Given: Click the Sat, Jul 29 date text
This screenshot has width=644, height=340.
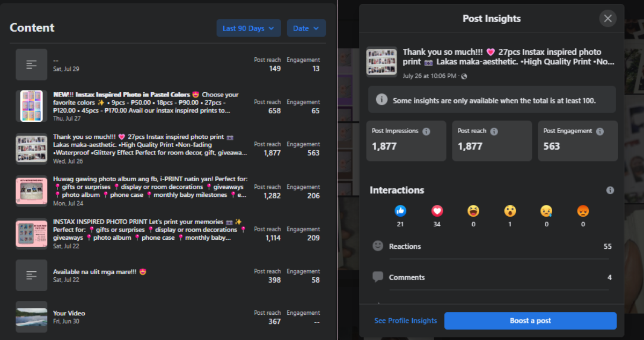Looking at the screenshot, I should click(x=66, y=69).
